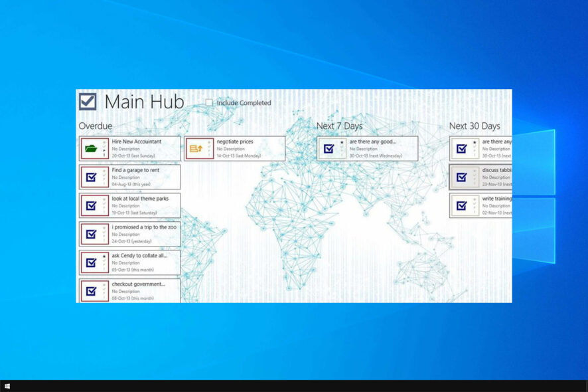588x392 pixels.
Task: Click the 23-Nov-13 date on discuss tabbi card
Action: (x=497, y=184)
